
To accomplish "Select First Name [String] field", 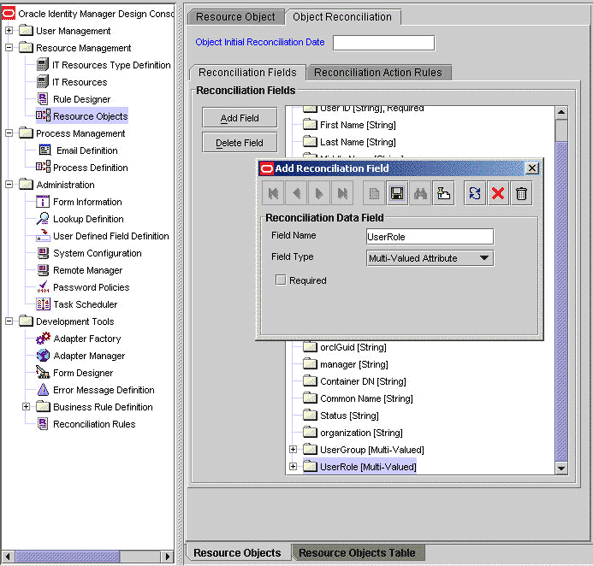I will coord(358,125).
